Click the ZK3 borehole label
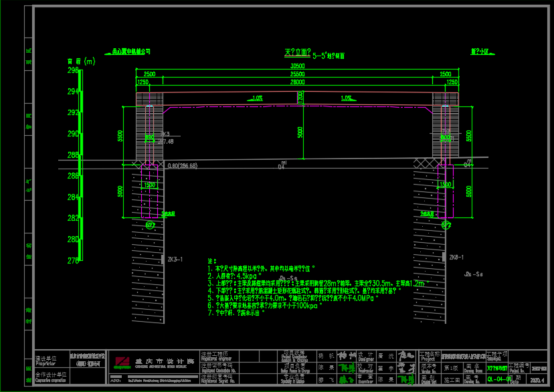This screenshot has width=554, height=392. point(165,134)
